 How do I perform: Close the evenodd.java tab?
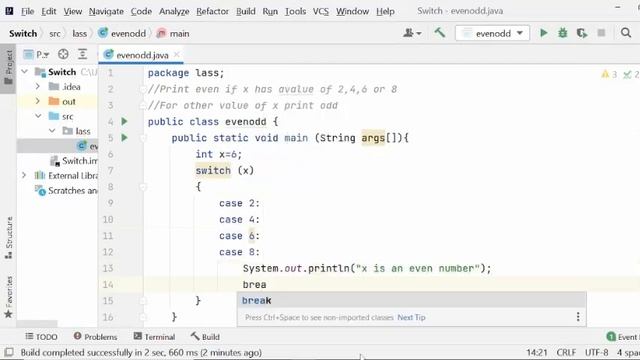click(x=176, y=54)
